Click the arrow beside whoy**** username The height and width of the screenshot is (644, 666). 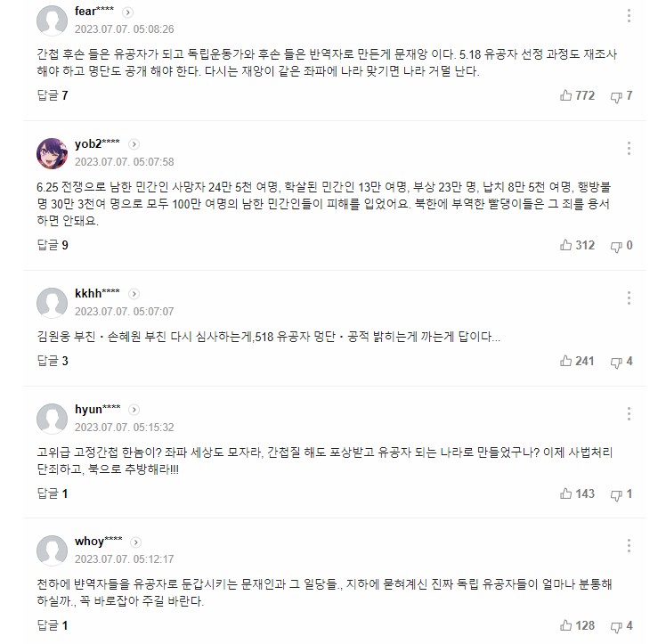click(136, 541)
